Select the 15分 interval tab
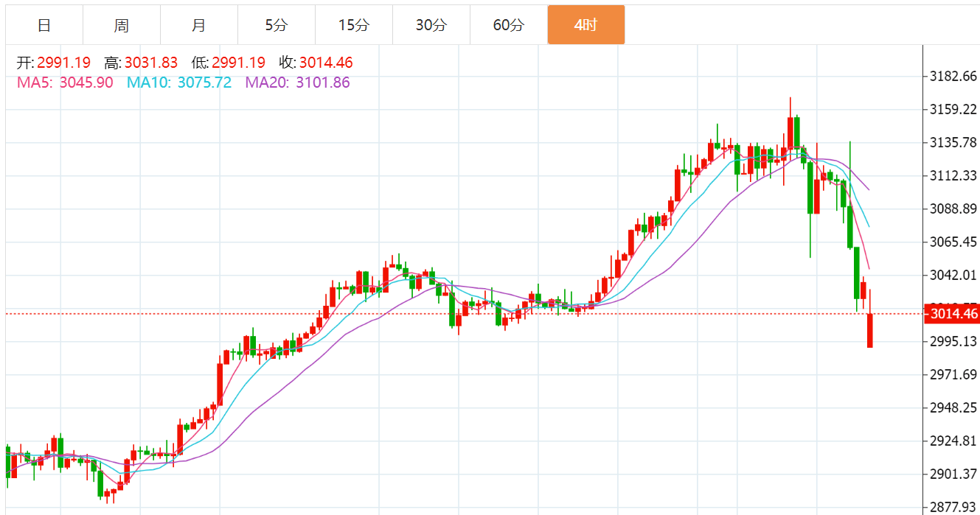 (x=354, y=25)
